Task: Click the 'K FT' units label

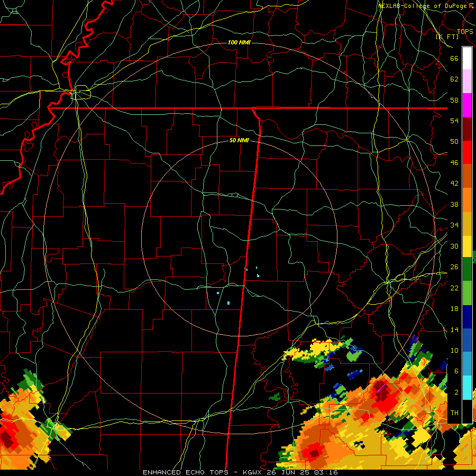Action: click(447, 36)
